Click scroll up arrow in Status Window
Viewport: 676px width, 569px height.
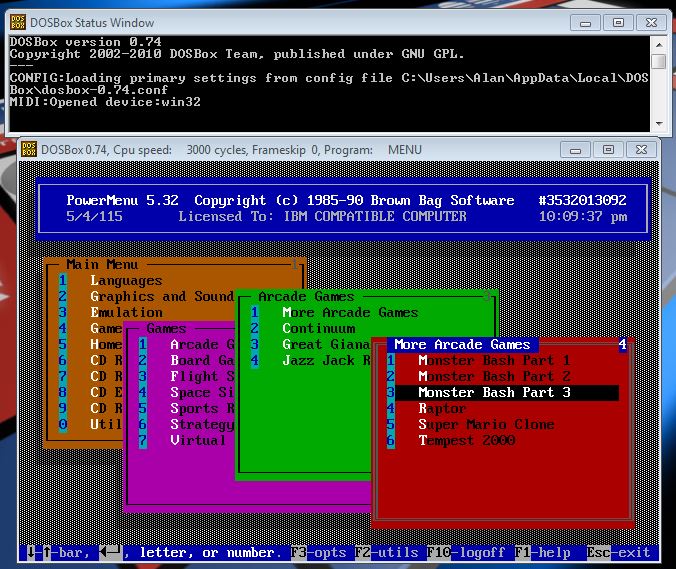659,44
